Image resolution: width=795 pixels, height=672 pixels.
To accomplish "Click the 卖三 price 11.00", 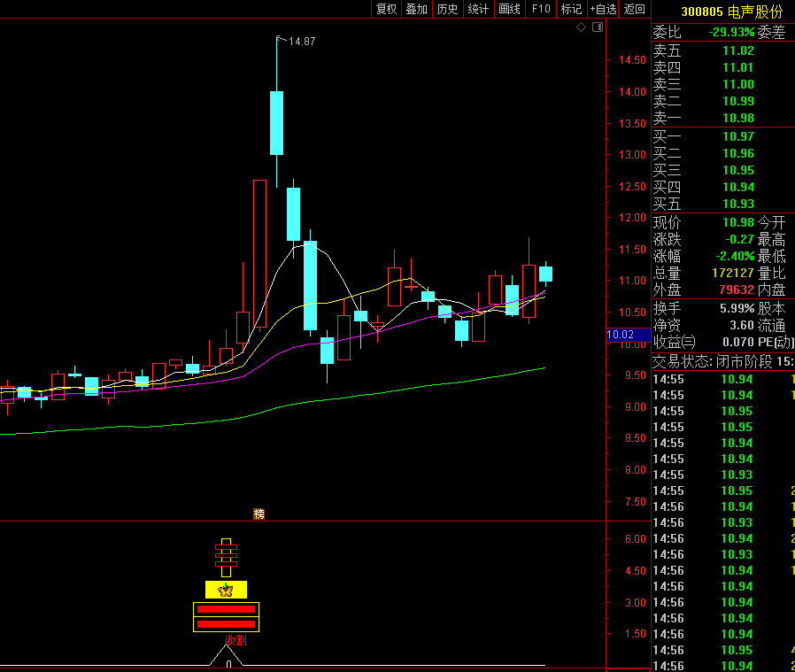I will [738, 84].
